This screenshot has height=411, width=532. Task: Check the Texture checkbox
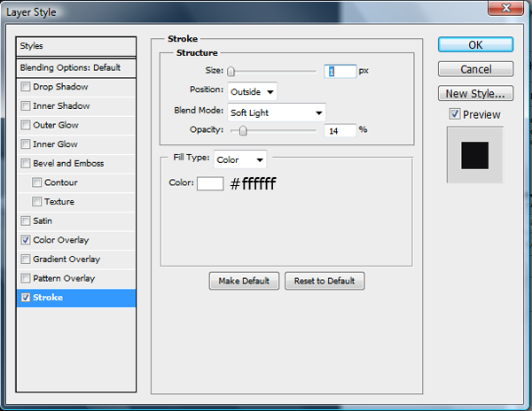36,202
